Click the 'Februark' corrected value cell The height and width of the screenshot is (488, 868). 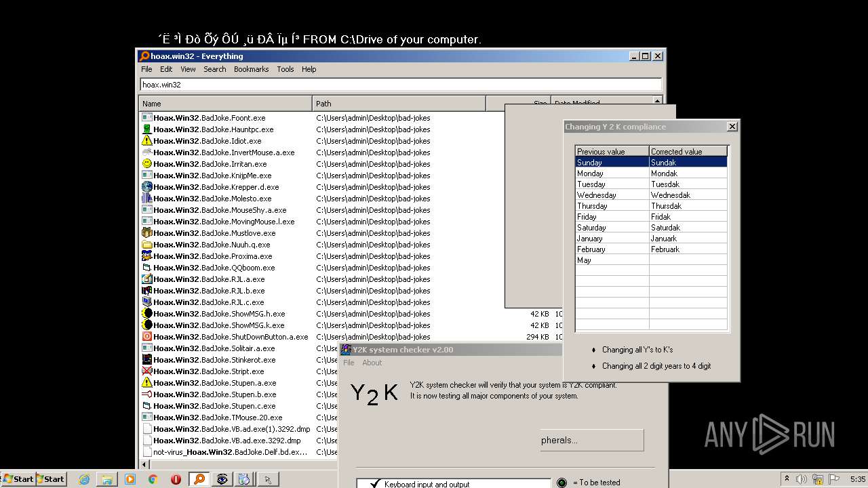[688, 249]
